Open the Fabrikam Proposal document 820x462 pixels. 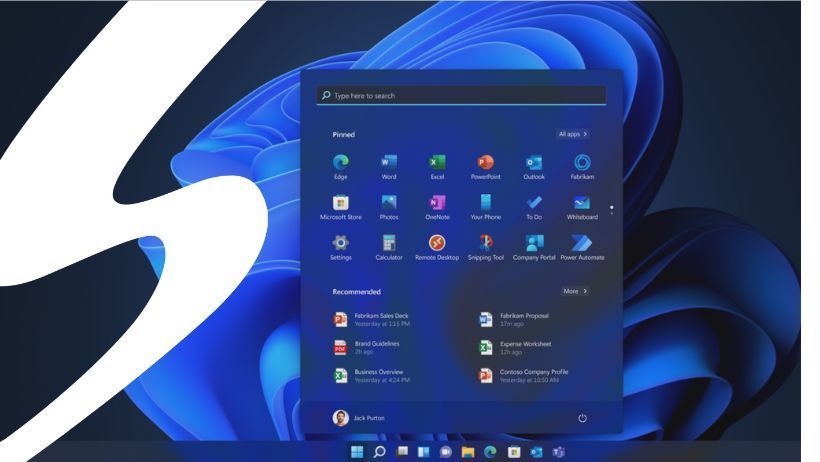[515, 319]
